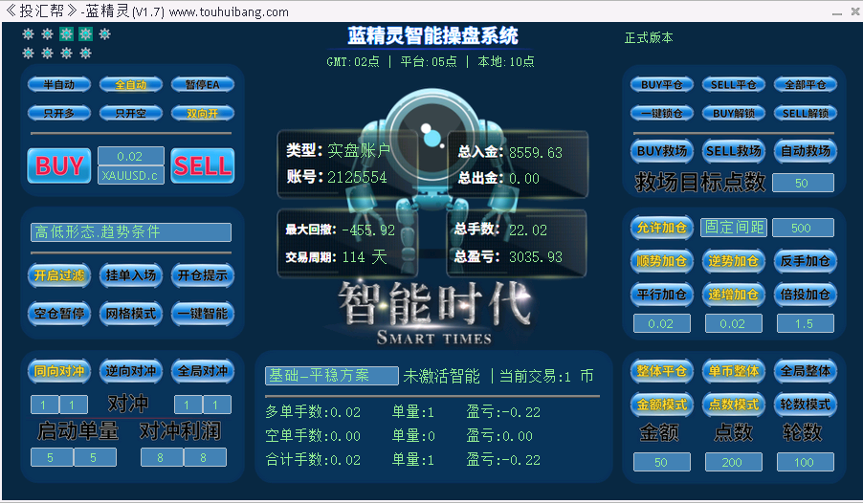Select 轮数模式 rounds mode
863x504 pixels.
pyautogui.click(x=806, y=405)
